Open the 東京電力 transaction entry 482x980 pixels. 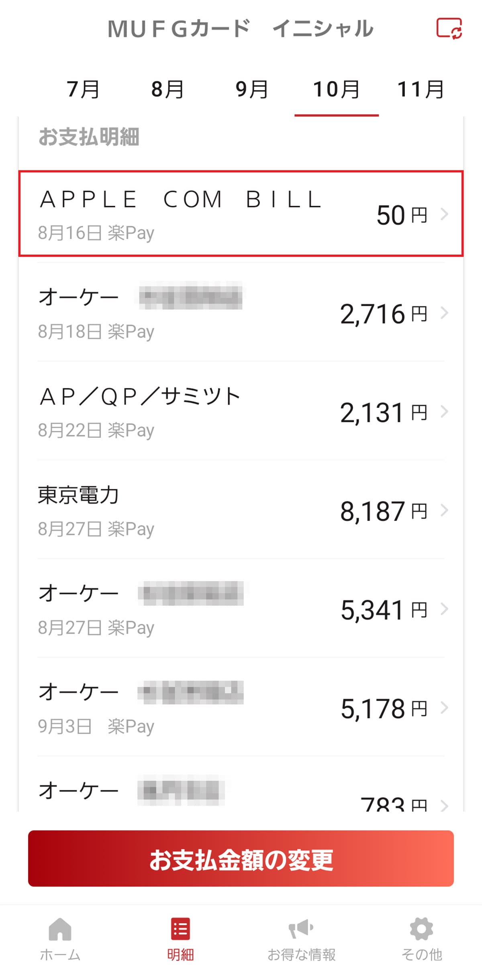tap(201, 511)
